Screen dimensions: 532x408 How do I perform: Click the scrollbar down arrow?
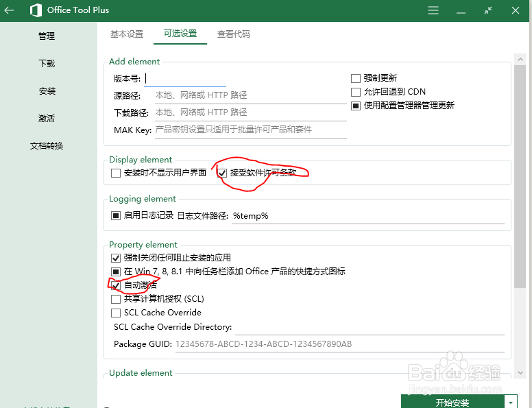pyautogui.click(x=520, y=373)
